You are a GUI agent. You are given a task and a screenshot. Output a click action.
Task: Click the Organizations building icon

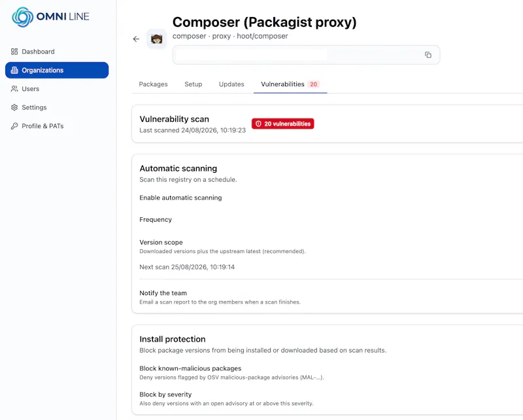tap(14, 70)
